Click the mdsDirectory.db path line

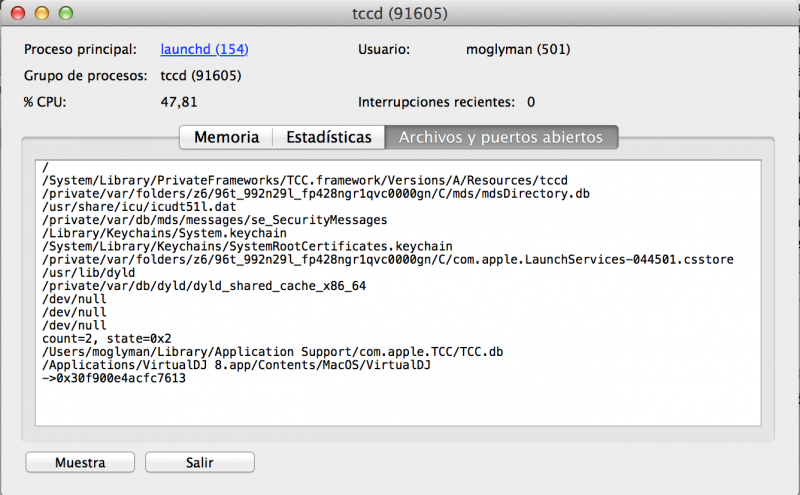(x=316, y=193)
